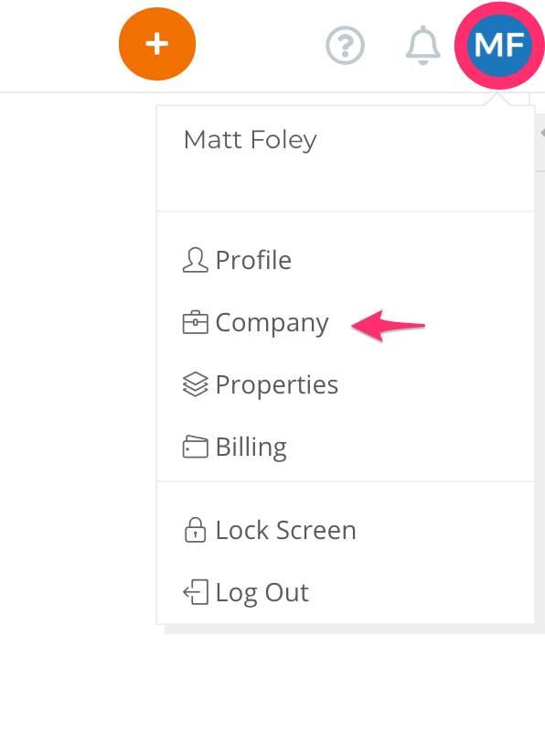Click the Company briefcase icon

tap(195, 322)
